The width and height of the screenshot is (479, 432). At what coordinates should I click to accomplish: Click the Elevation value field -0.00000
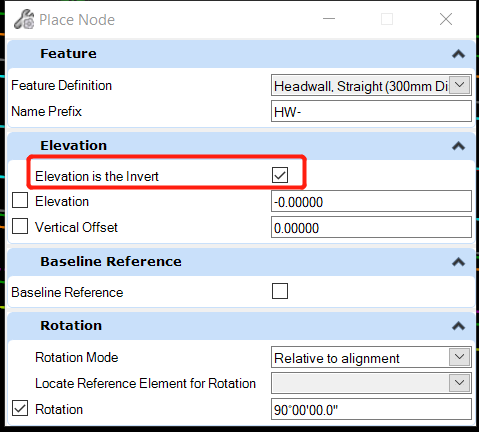tap(371, 201)
